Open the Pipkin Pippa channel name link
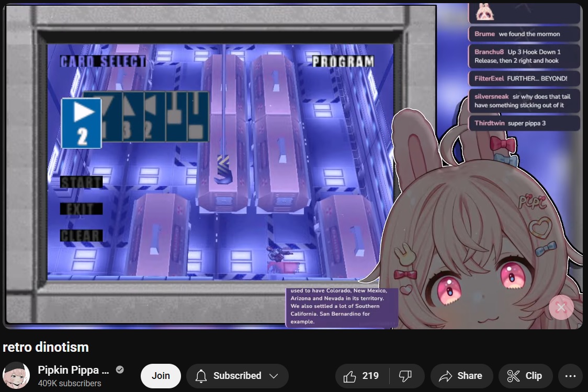 click(x=73, y=370)
